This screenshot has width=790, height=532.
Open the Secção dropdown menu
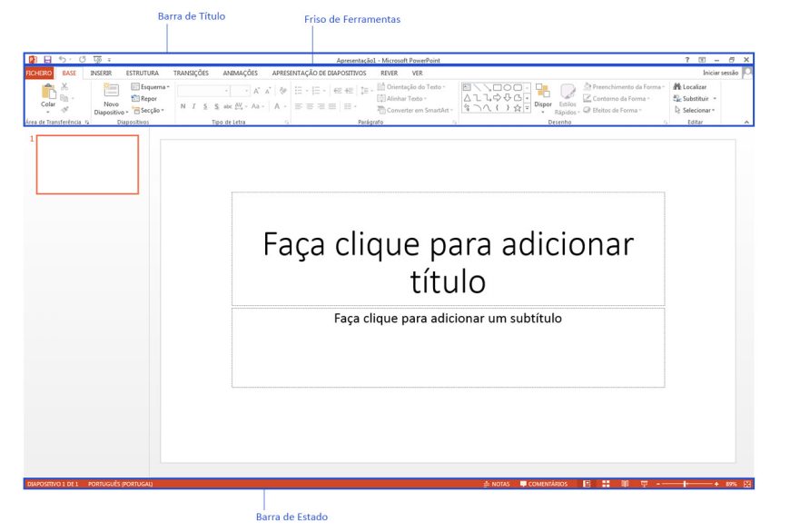(149, 110)
